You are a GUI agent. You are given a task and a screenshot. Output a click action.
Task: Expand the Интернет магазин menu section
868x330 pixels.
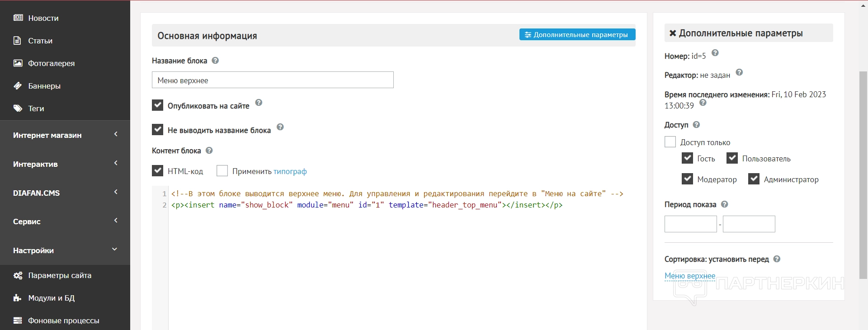[x=65, y=135]
